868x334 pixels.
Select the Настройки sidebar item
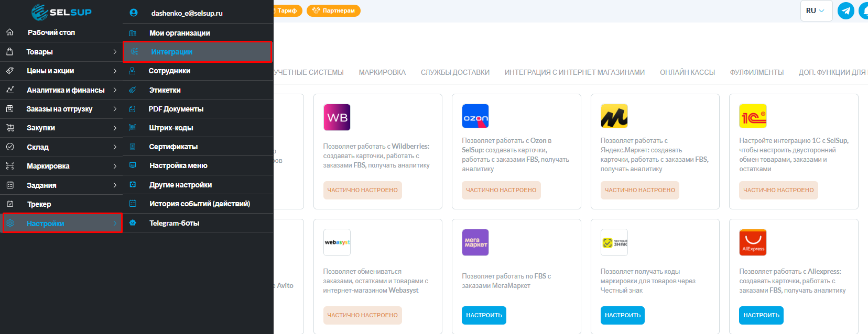[x=62, y=224]
